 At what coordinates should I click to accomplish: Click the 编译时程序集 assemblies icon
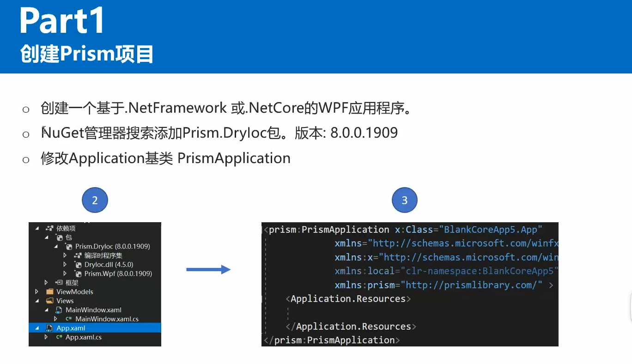click(x=78, y=255)
